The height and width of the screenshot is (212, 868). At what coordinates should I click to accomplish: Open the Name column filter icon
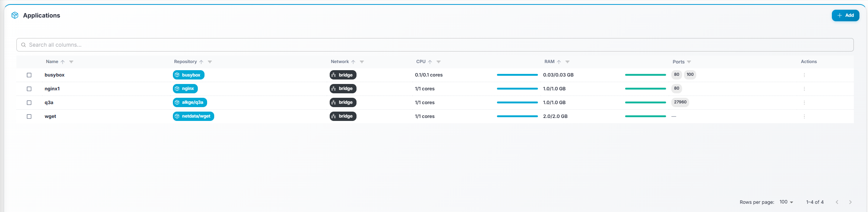pyautogui.click(x=71, y=62)
